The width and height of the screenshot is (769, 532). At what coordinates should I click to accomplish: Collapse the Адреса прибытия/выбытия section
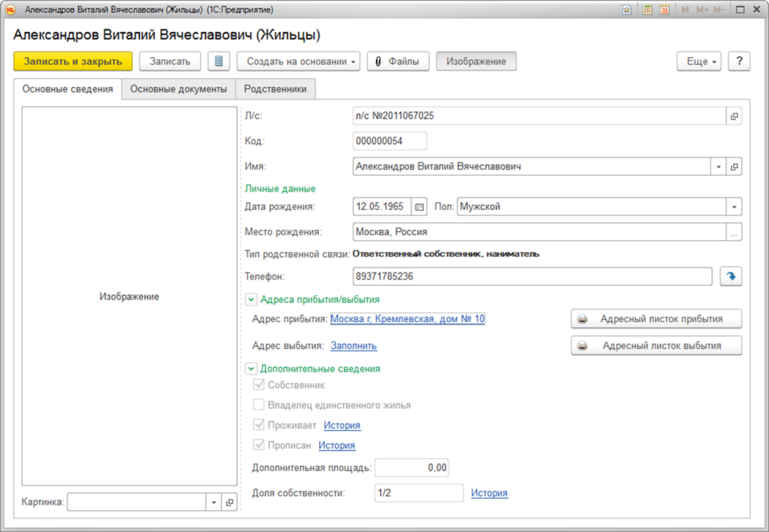pos(251,299)
